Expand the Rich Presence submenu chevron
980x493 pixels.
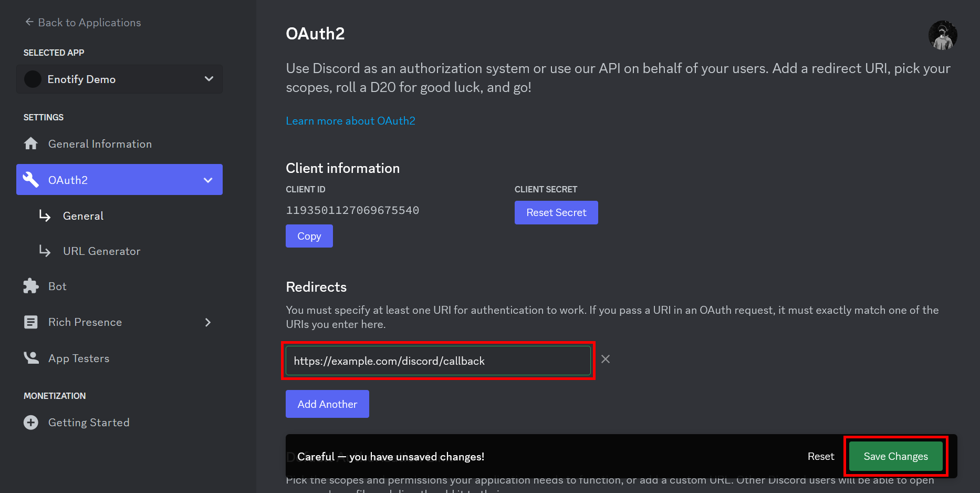[x=208, y=322]
